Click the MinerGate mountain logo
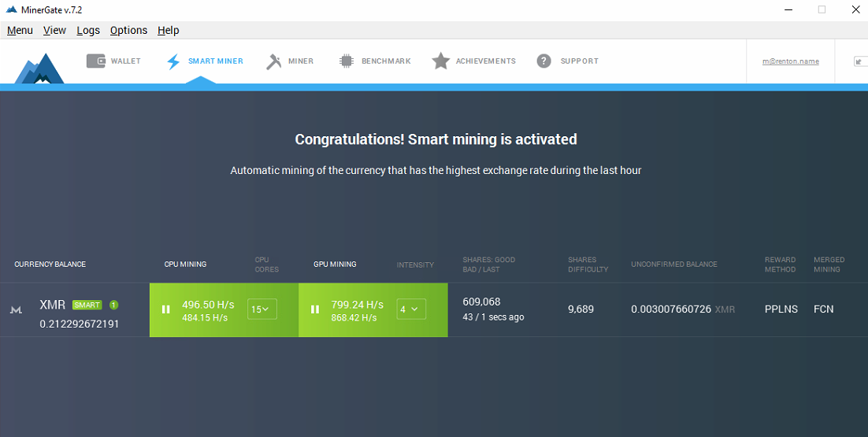The height and width of the screenshot is (437, 868). click(39, 68)
